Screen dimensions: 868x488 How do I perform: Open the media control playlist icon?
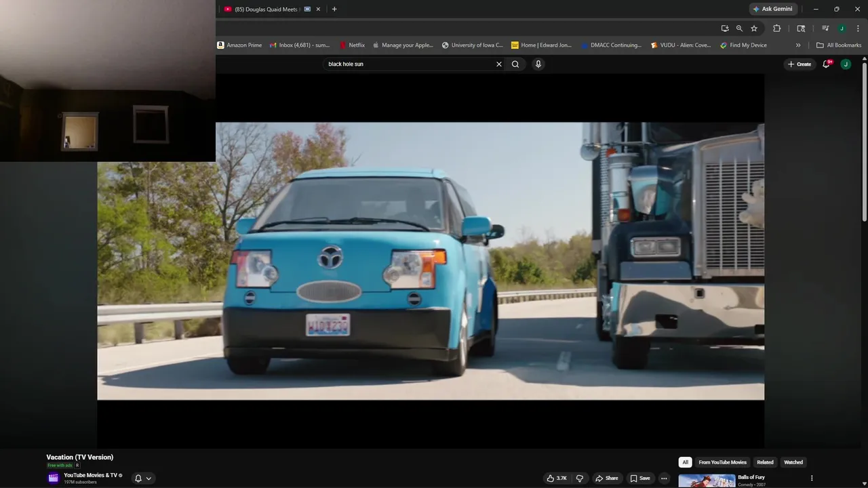[x=825, y=28]
